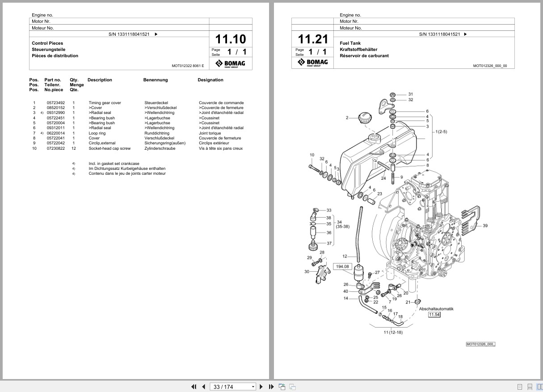Click 'Timing gear cover' description

point(105,103)
